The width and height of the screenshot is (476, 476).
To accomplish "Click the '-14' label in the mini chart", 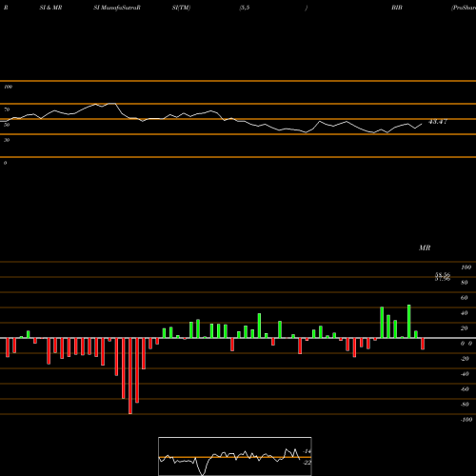I will point(307,451).
